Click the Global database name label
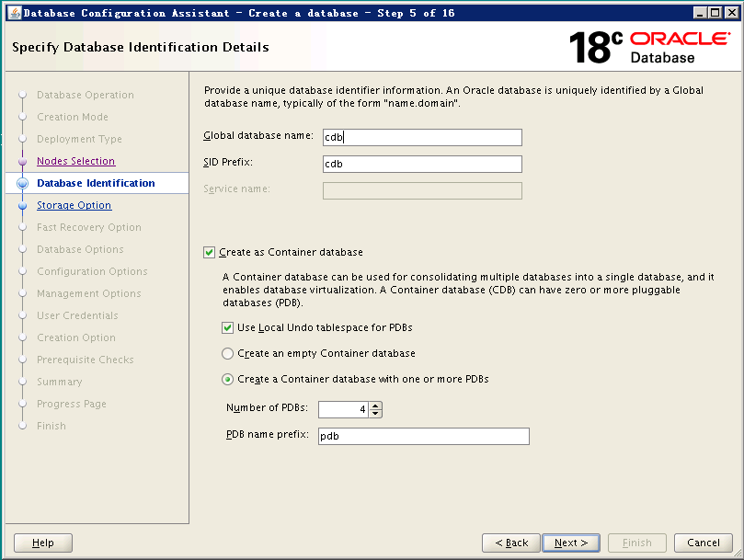Viewport: 744px width, 560px height. click(x=258, y=136)
